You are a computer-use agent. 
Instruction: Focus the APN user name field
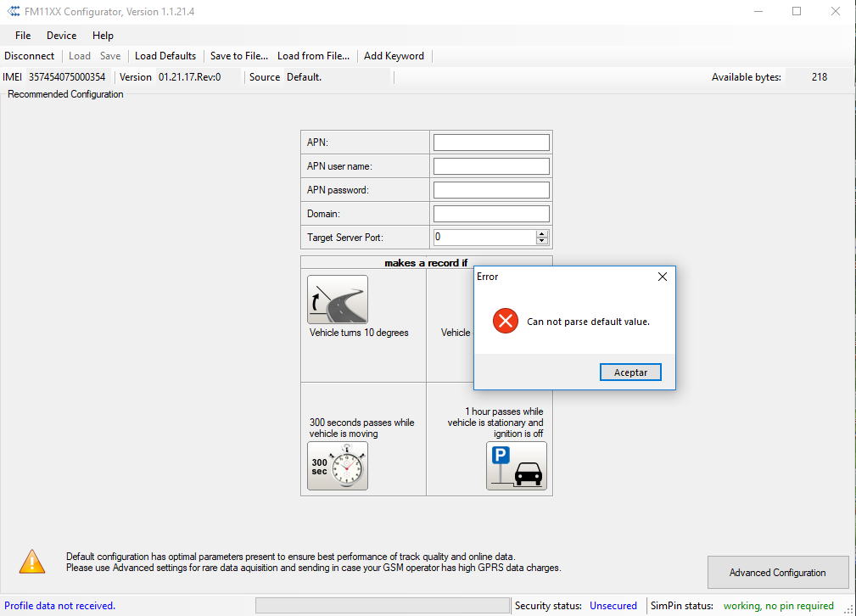pyautogui.click(x=491, y=166)
